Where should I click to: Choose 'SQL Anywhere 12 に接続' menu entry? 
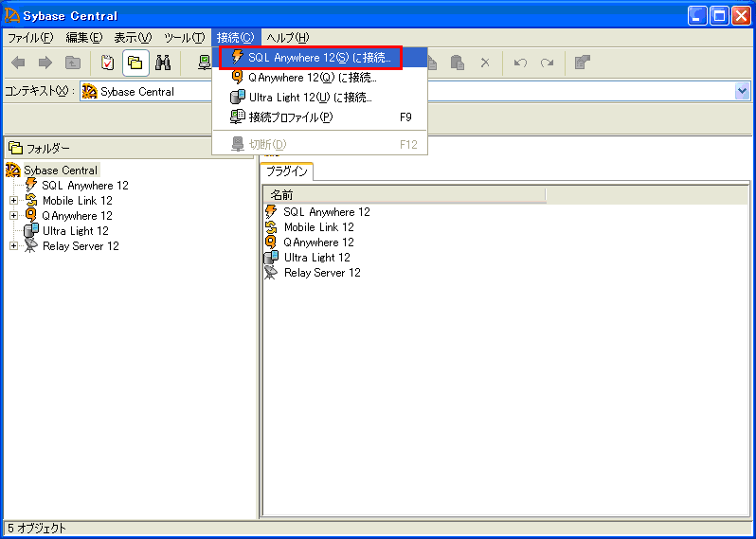[x=311, y=58]
